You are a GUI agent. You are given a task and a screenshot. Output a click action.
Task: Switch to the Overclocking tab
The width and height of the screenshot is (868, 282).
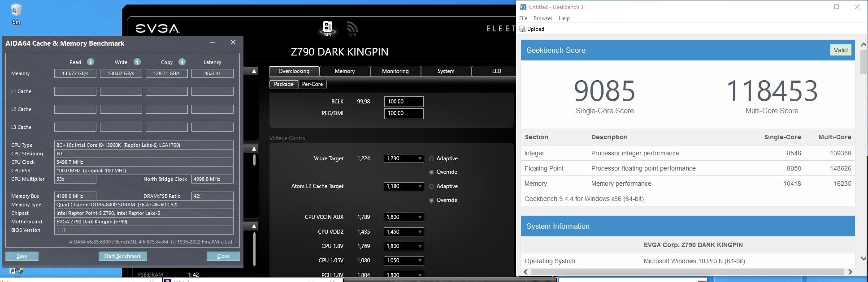coord(294,71)
